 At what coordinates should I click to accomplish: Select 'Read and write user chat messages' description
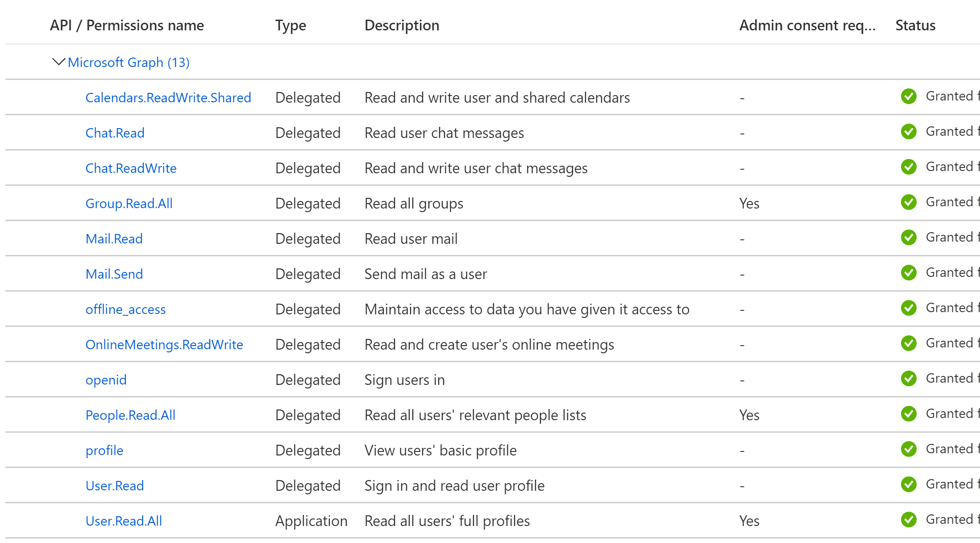click(476, 168)
